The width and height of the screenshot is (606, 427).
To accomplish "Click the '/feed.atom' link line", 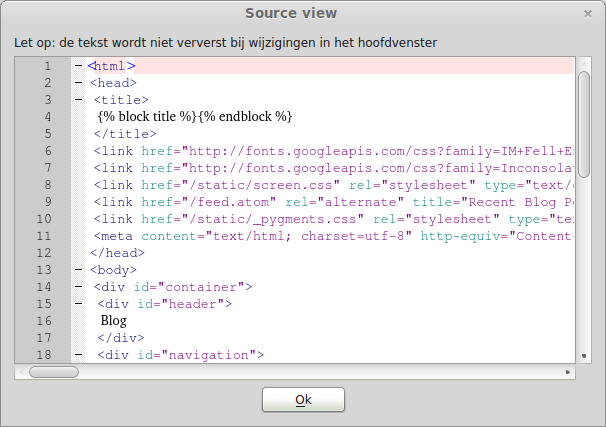I will (x=334, y=202).
